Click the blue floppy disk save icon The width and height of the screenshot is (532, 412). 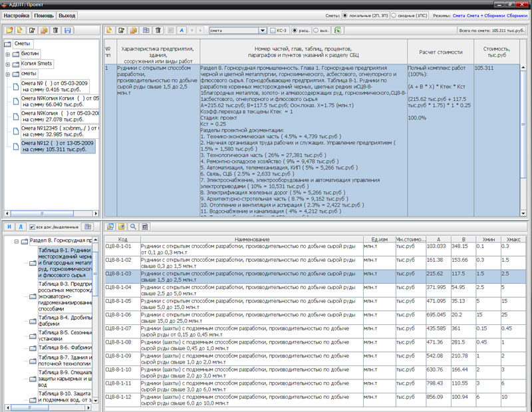[67, 30]
